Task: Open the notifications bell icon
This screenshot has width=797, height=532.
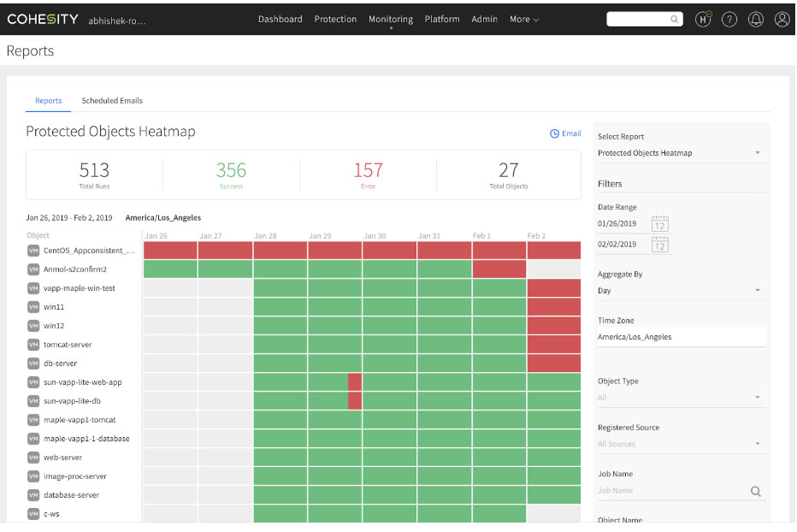Action: click(x=756, y=20)
